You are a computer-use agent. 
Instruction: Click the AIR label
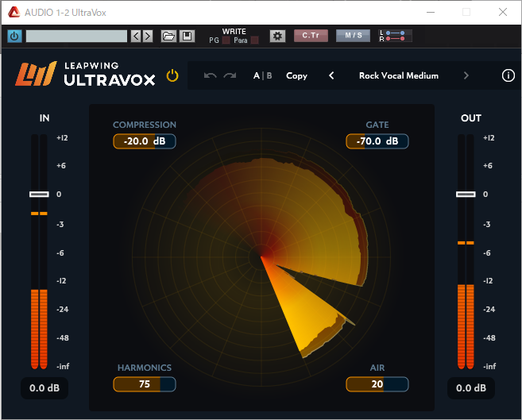point(377,368)
